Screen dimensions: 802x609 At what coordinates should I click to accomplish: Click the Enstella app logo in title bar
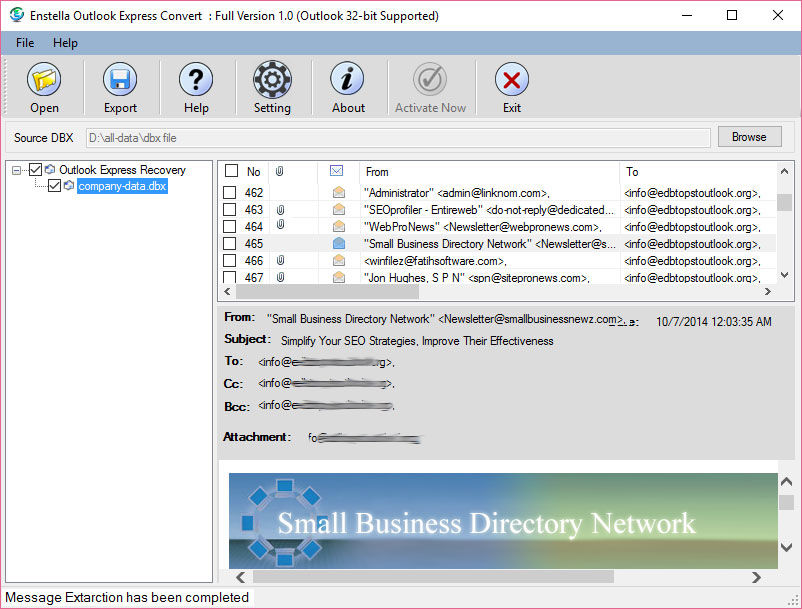(x=16, y=15)
